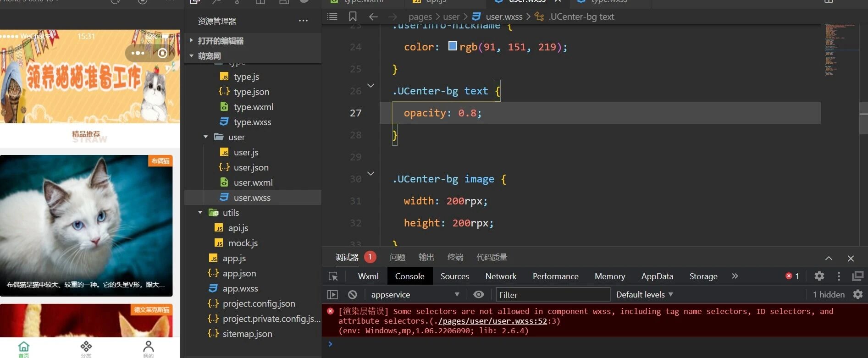The width and height of the screenshot is (868, 358).
Task: Open the appservice context dropdown
Action: [415, 294]
